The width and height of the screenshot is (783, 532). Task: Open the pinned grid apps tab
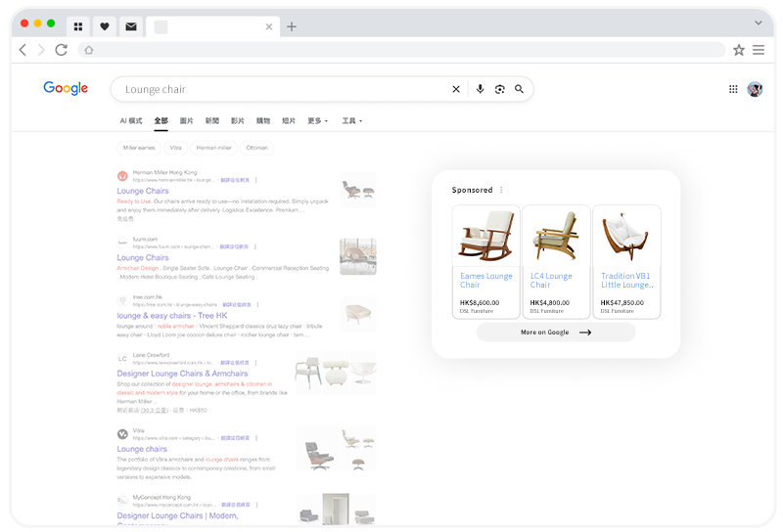click(x=78, y=26)
